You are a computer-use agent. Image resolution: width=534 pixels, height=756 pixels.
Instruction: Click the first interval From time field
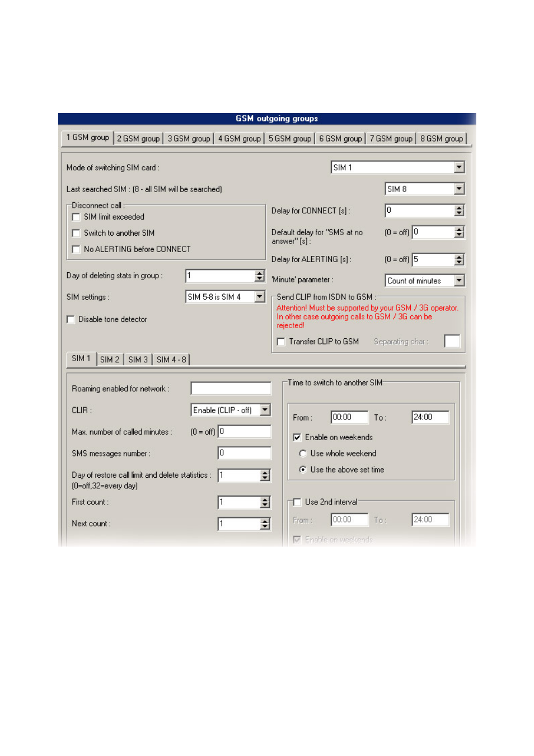point(350,417)
